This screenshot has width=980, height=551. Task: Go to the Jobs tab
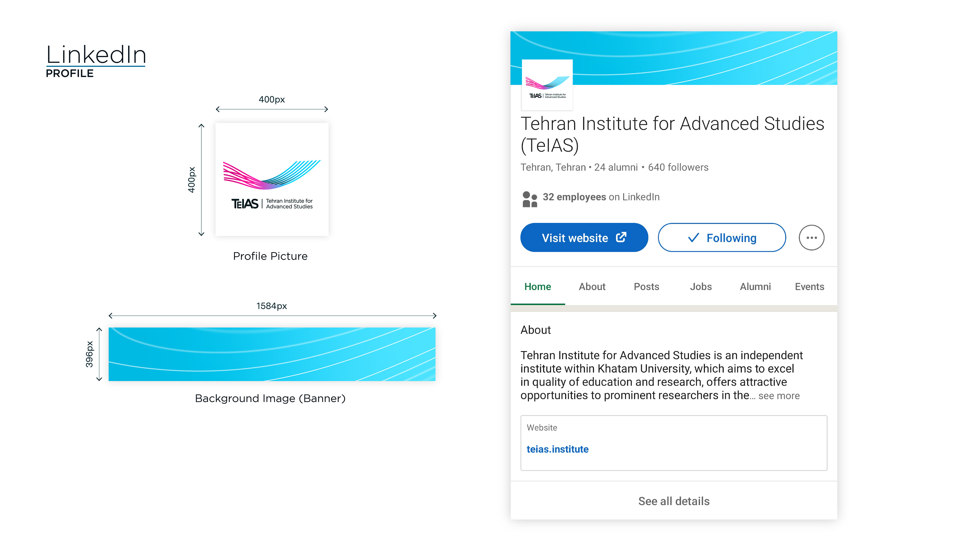point(700,286)
